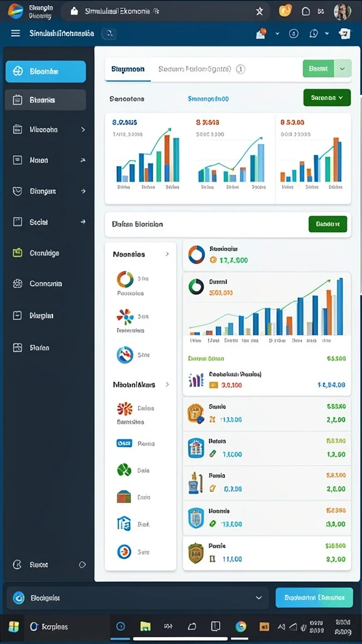Viewport: 362px width, 644px height.
Task: Expand the bottom bar chevron dropdown
Action: [x=258, y=597]
